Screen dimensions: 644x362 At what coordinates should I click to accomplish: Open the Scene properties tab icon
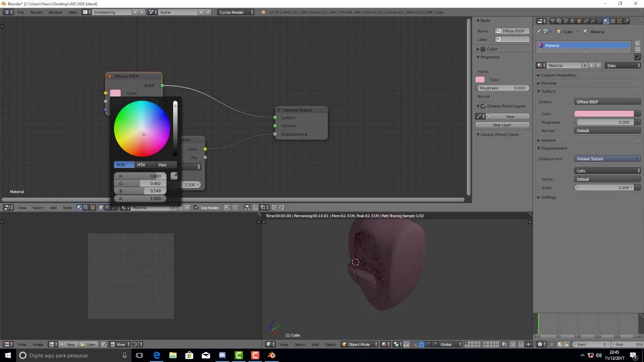point(566,21)
